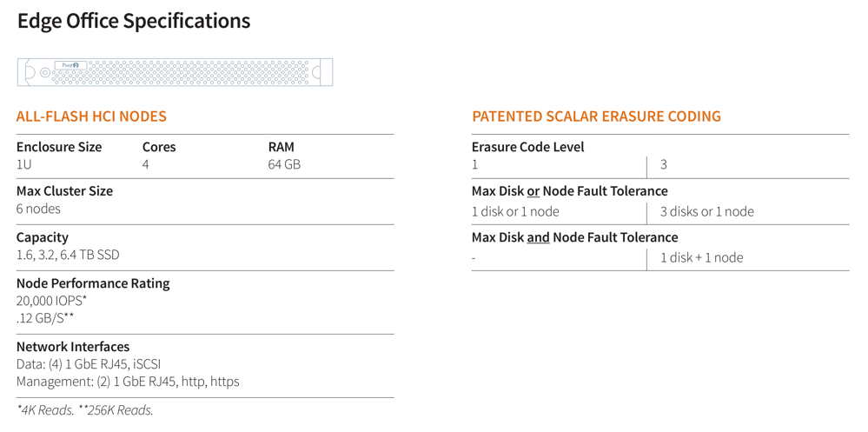The width and height of the screenshot is (868, 432).
Task: Click the Enclosure Size label
Action: click(x=59, y=147)
